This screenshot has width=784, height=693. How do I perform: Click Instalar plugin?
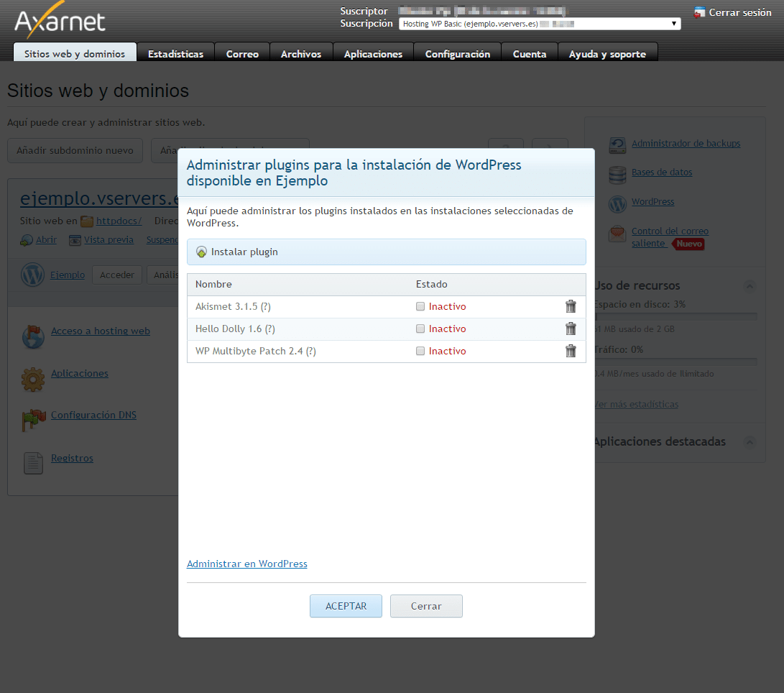[x=244, y=252]
